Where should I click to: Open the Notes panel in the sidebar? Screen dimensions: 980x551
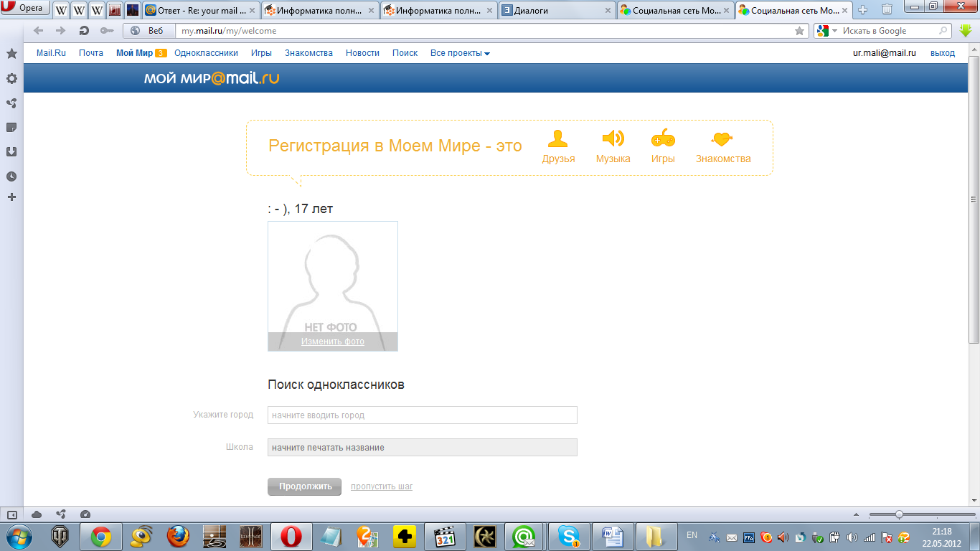pos(11,127)
